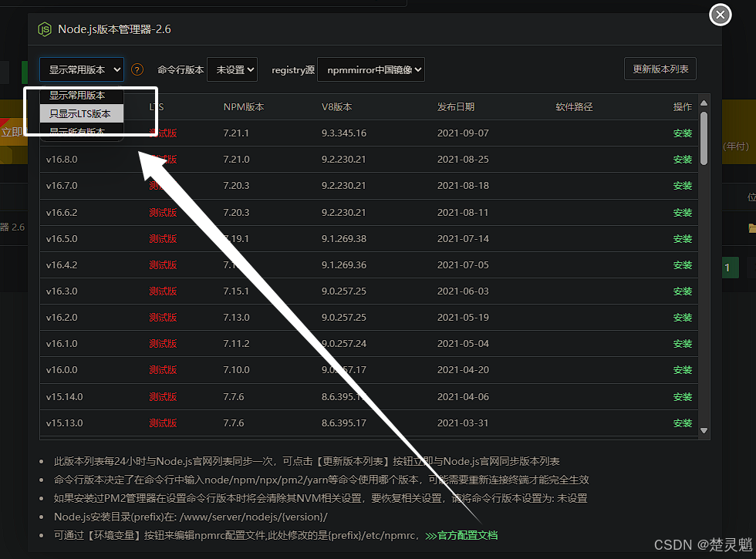This screenshot has width=756, height=559.
Task: Open the command line version dropdown
Action: 232,69
